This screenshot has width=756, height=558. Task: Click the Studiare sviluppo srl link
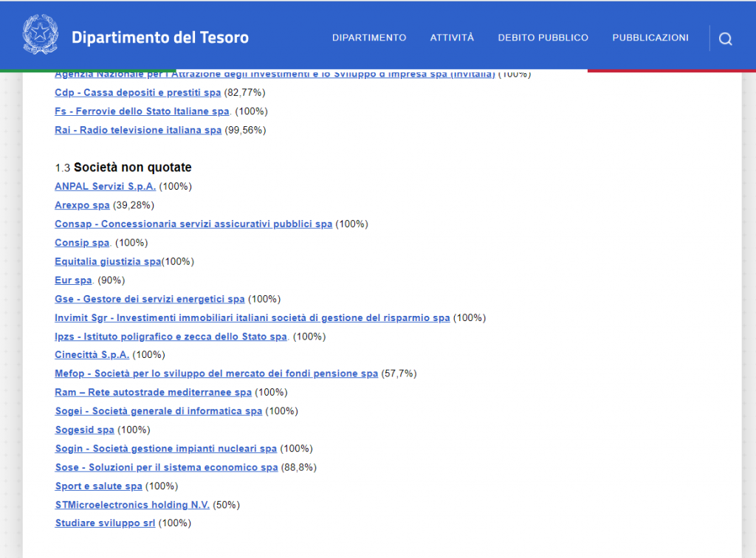pos(106,523)
